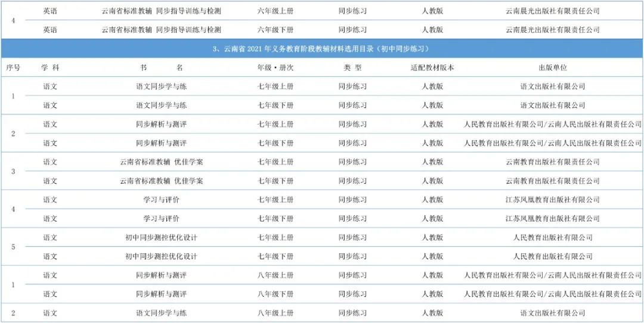The image size is (644, 323).
Task: Select the 学科 column header
Action: tap(50, 68)
